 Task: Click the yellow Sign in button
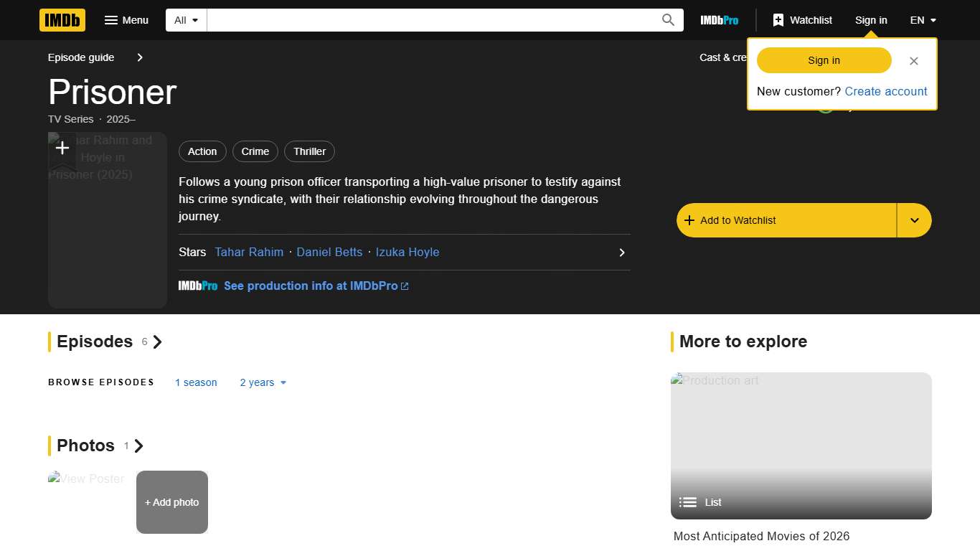824,60
